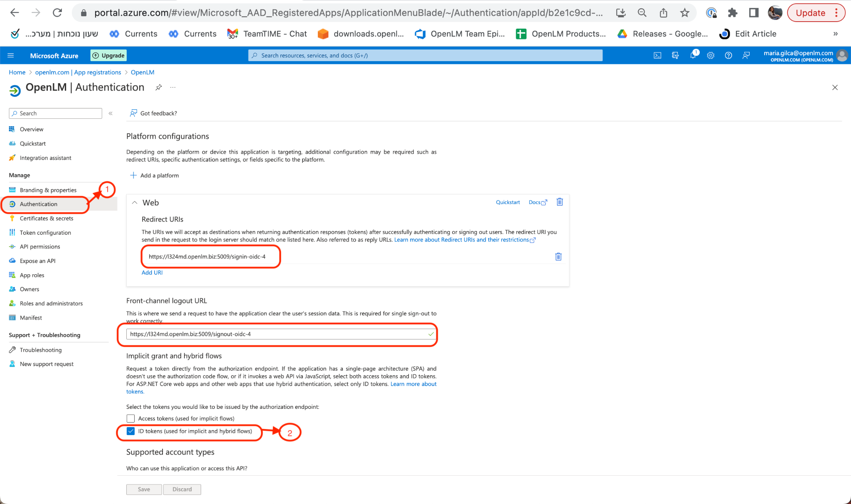Click the Add URI link
This screenshot has height=504, width=851.
152,273
